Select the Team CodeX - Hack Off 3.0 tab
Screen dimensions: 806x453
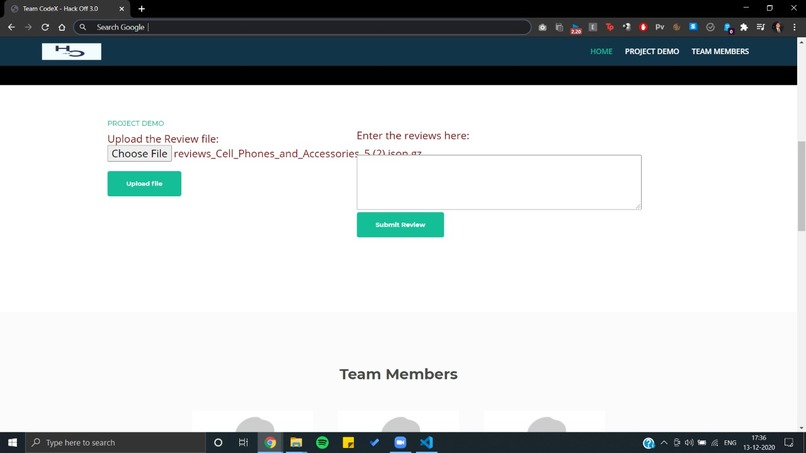[67, 9]
